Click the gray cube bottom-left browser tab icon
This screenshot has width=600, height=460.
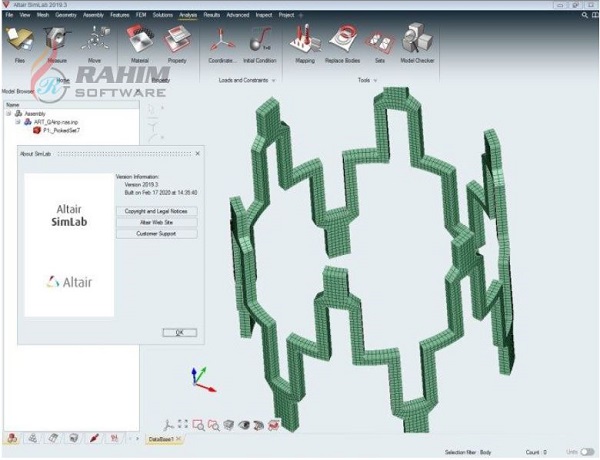point(73,439)
